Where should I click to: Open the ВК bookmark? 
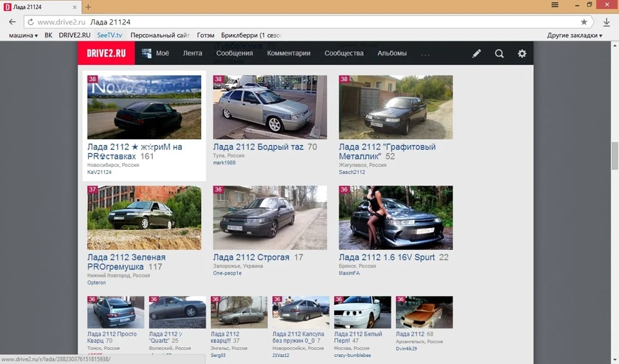48,35
